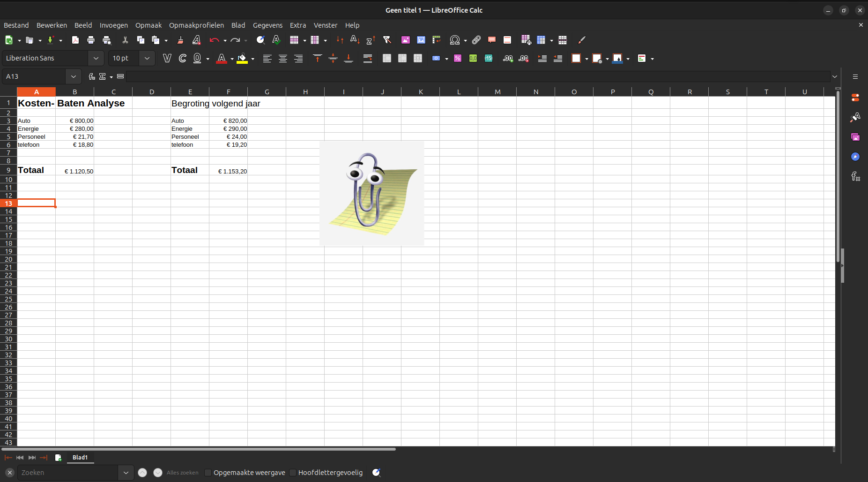The width and height of the screenshot is (868, 482).
Task: Toggle AutoFilter on the data
Action: (x=387, y=40)
